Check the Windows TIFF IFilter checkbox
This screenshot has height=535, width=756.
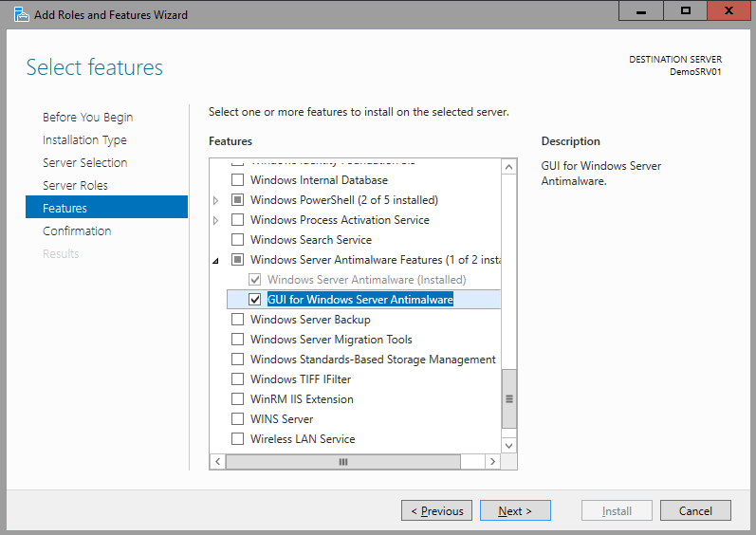tap(238, 378)
